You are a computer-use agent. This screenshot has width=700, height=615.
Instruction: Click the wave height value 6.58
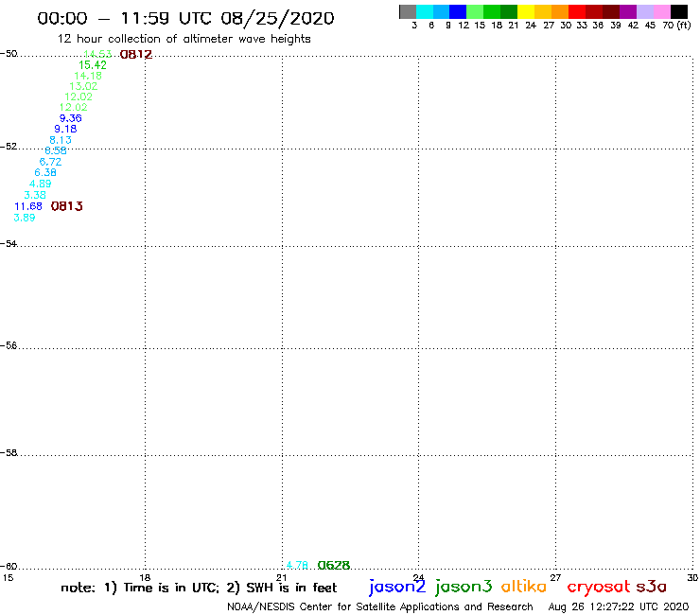[x=56, y=151]
